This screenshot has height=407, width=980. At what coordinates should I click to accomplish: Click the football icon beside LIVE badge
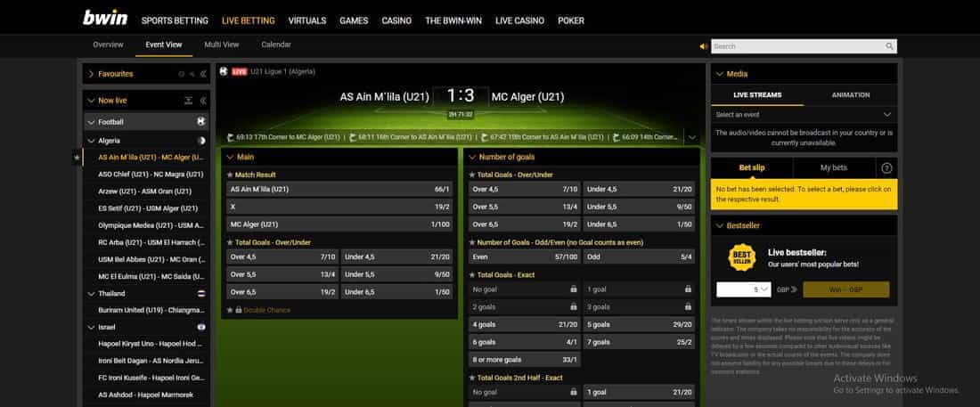point(224,71)
